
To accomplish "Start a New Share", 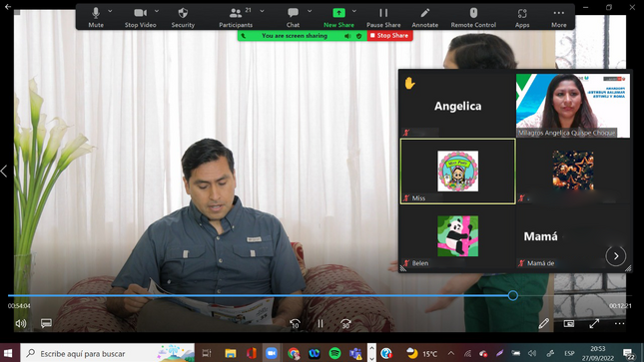I will coord(338,17).
